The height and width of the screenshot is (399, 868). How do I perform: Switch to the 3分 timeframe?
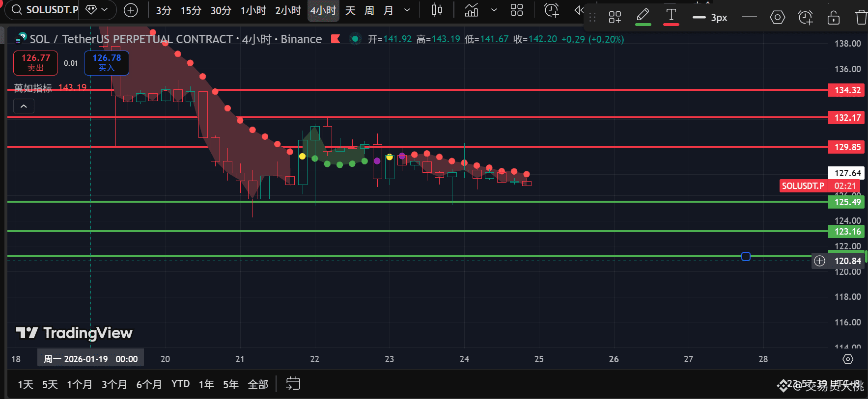pos(164,10)
